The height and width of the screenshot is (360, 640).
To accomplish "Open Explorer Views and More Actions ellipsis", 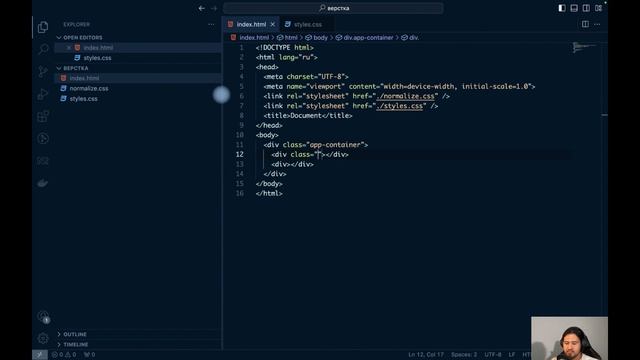I will pyautogui.click(x=211, y=24).
